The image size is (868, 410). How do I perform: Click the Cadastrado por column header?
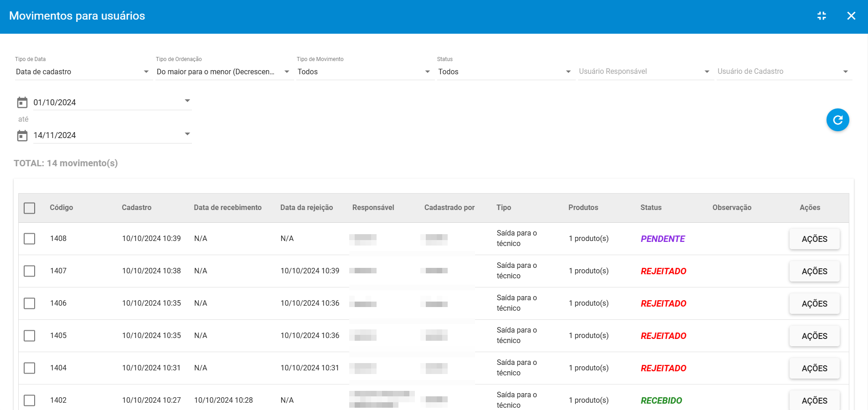pyautogui.click(x=449, y=207)
